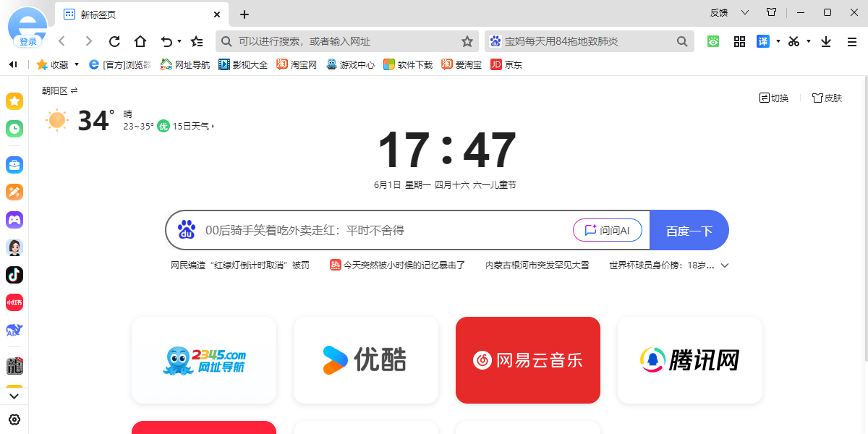
Task: Open the dragon game sidebar icon
Action: pyautogui.click(x=14, y=366)
